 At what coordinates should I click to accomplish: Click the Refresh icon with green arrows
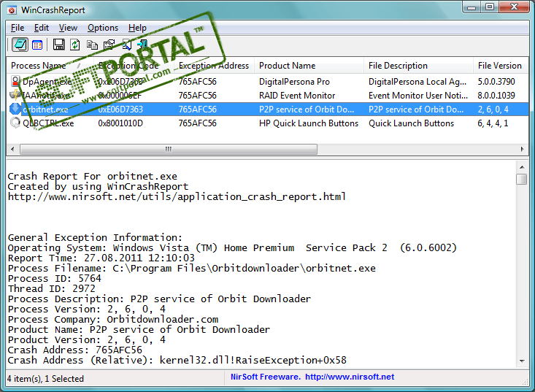tap(75, 45)
